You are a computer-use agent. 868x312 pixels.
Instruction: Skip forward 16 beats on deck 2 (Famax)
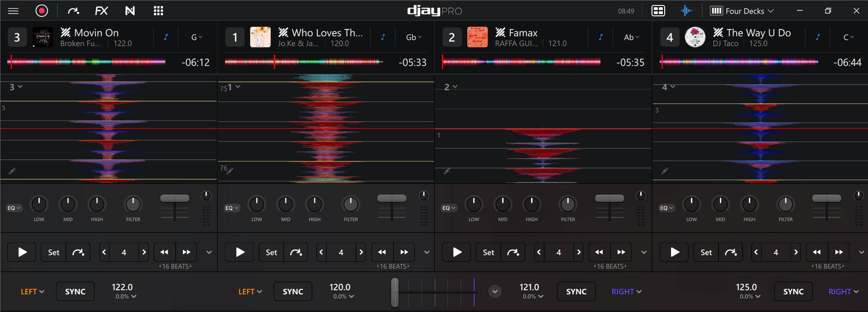[x=621, y=252]
